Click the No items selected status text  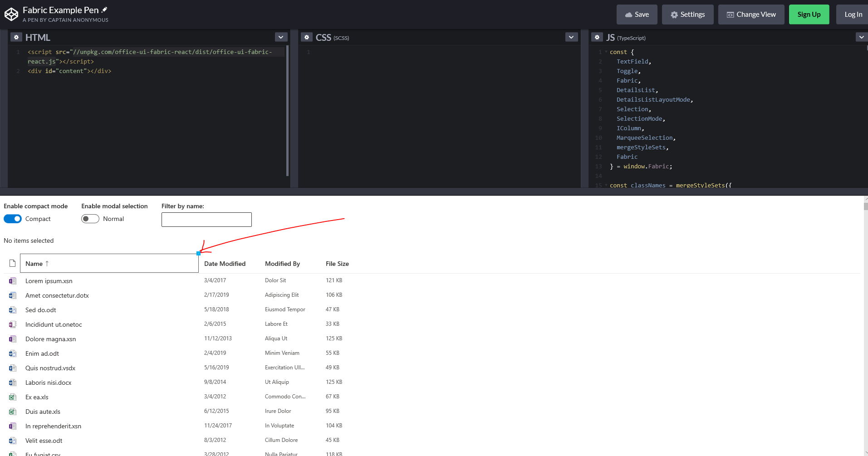29,240
